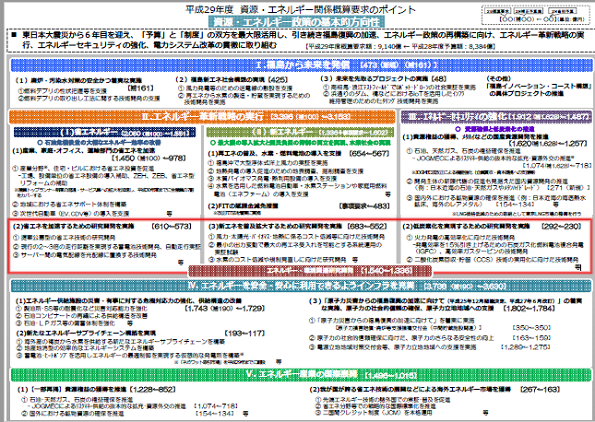
Task: Select the figure '[163←159]'
Action: (x=531, y=337)
